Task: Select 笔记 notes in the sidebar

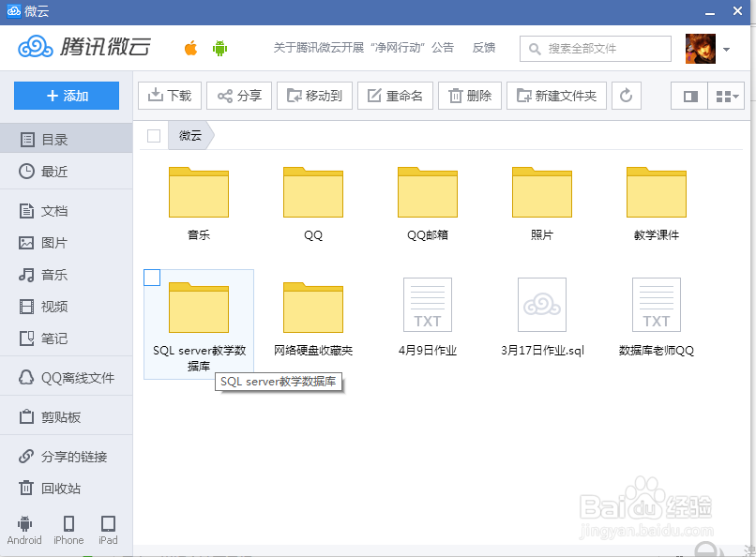Action: click(66, 339)
